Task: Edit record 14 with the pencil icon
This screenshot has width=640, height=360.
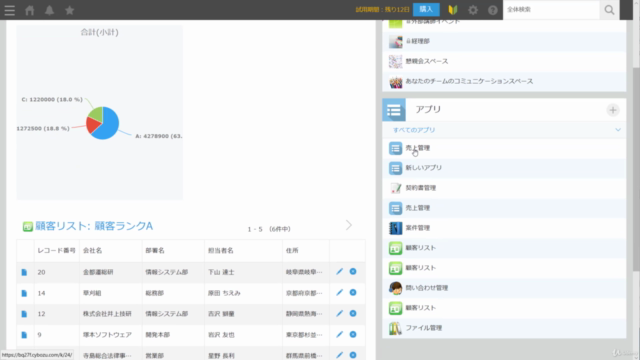Action: 339,293
